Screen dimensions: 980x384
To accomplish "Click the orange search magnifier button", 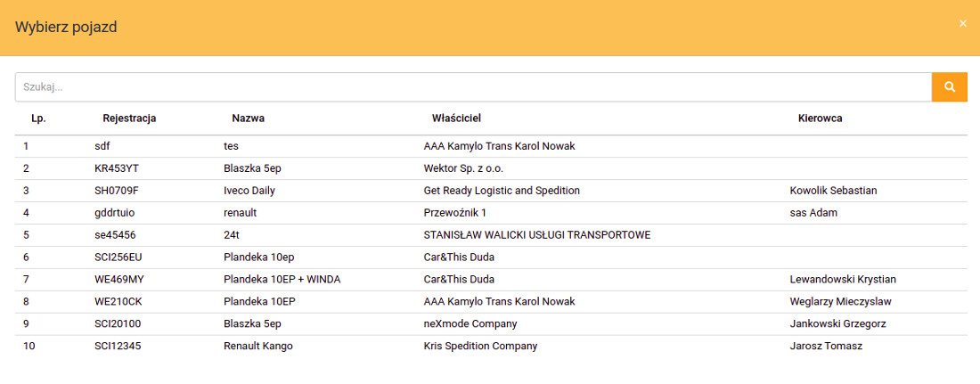I will (950, 87).
